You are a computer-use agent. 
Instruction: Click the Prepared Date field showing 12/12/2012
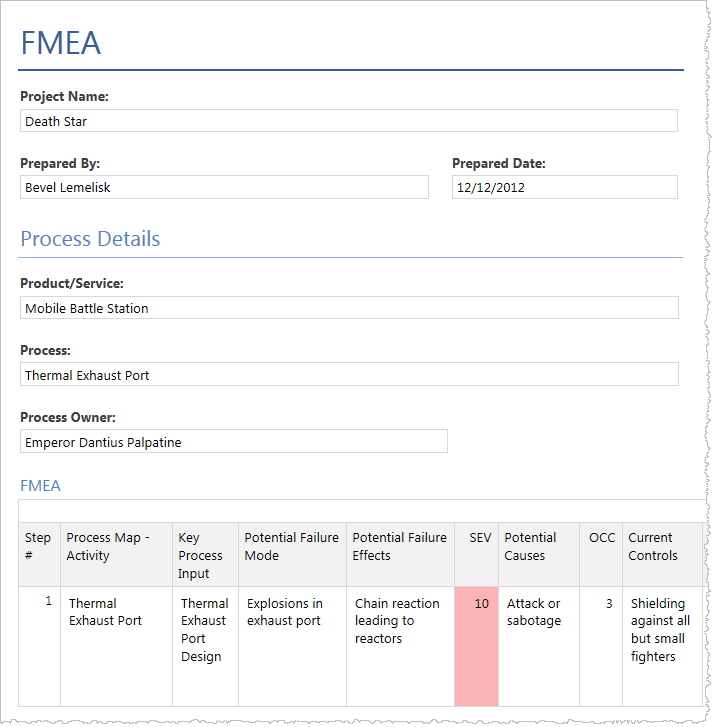tap(564, 187)
